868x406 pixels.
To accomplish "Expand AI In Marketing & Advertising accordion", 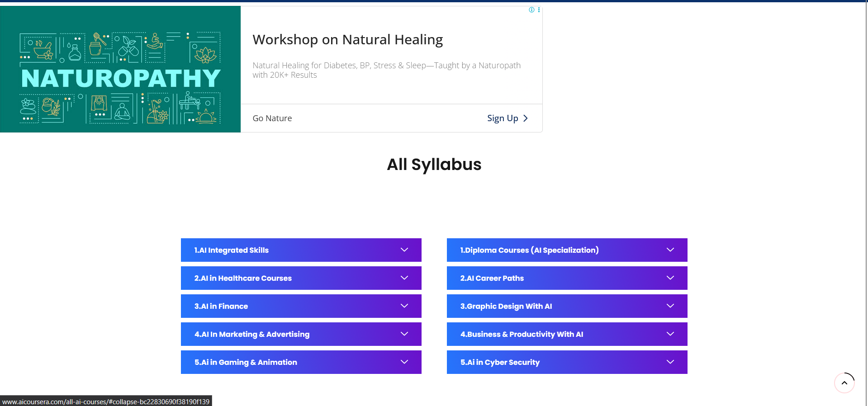I will click(x=252, y=334).
